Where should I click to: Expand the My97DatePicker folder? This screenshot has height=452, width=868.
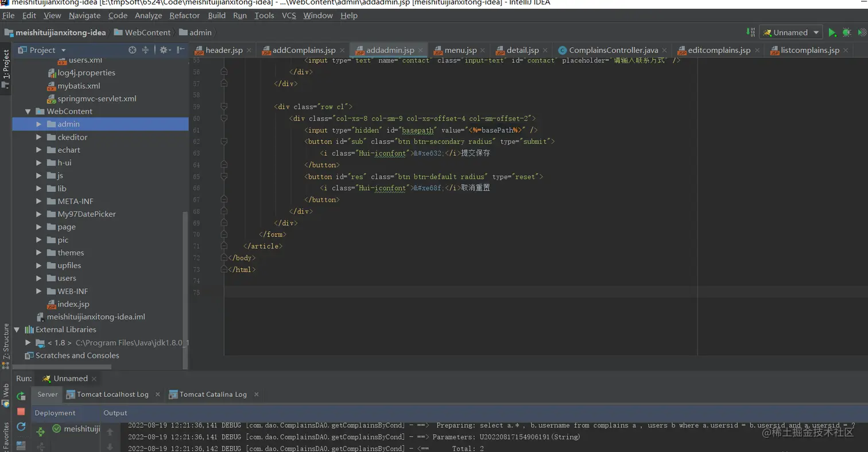[38, 214]
